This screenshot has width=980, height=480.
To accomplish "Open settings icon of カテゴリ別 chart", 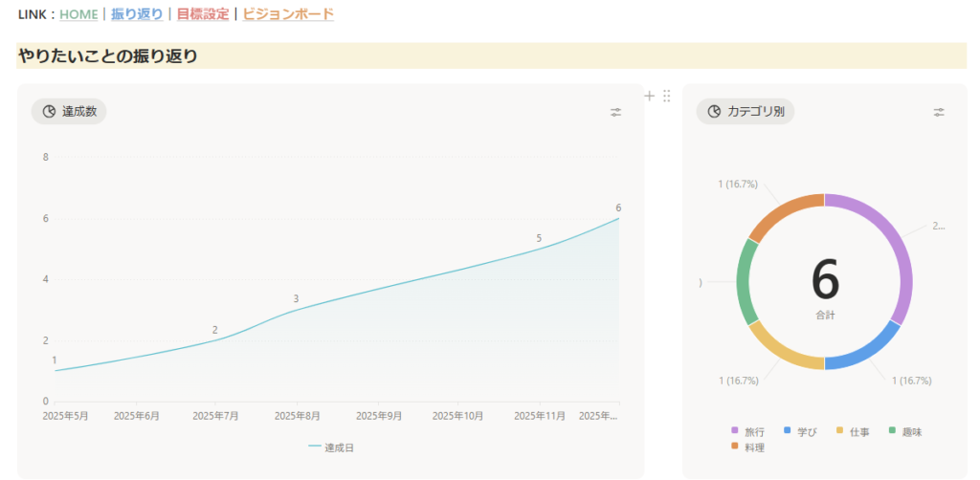I will [x=939, y=112].
